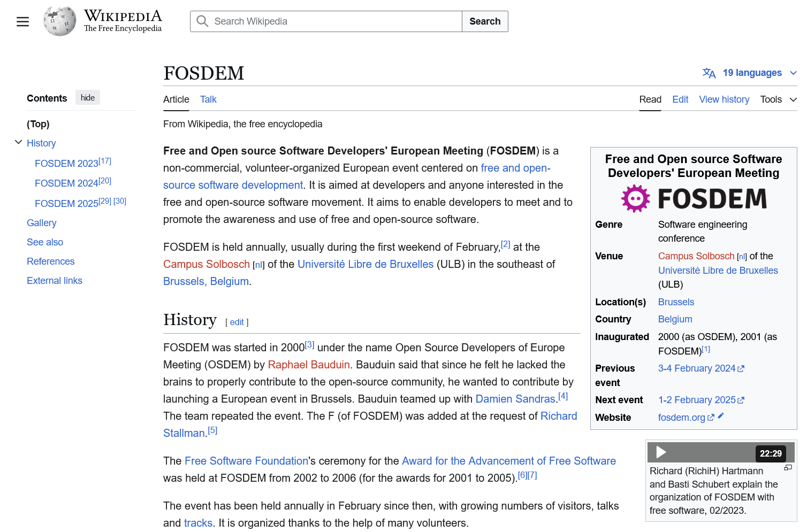Open the tracks link

[x=198, y=523]
